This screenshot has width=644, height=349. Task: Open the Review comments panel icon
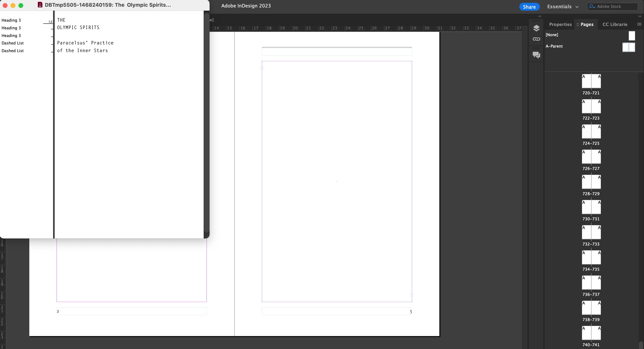pyautogui.click(x=536, y=55)
